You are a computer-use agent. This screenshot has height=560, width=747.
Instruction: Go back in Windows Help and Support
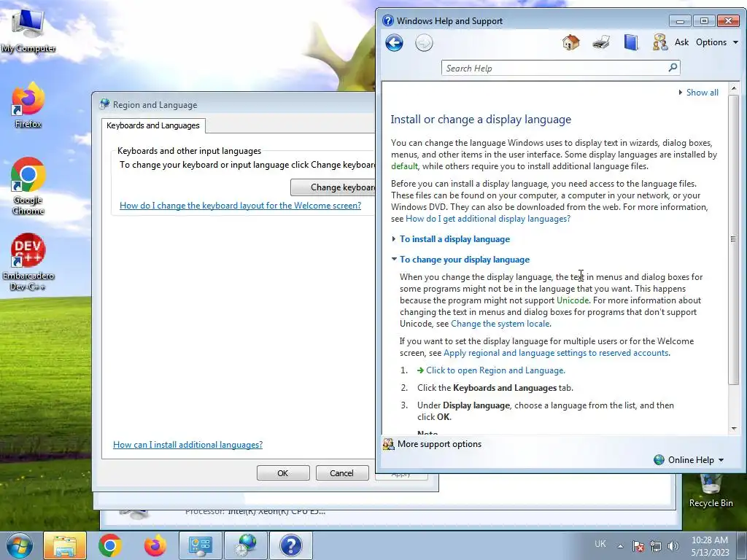[394, 43]
